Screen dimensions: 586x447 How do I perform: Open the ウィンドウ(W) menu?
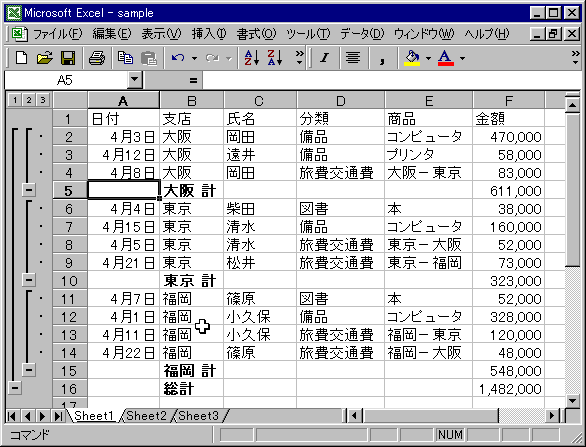424,34
